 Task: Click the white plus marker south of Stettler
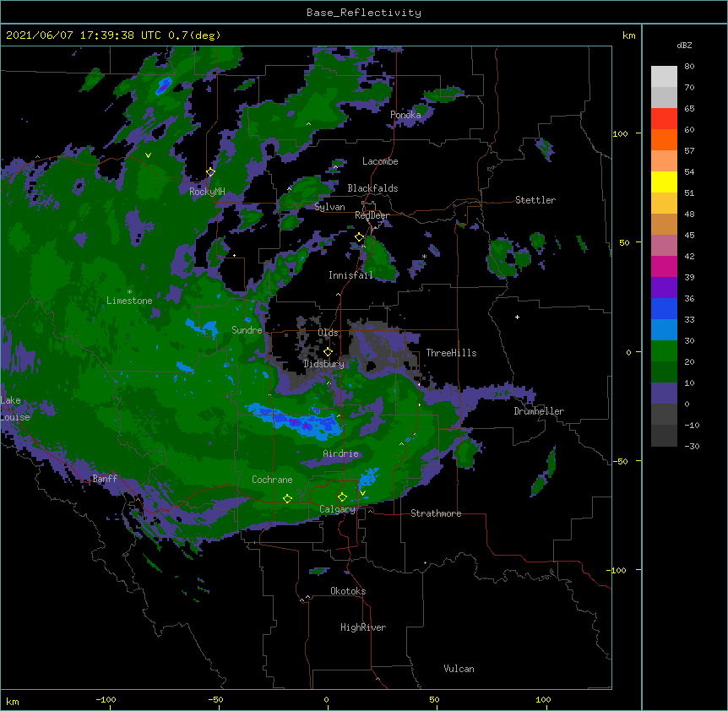click(x=517, y=317)
